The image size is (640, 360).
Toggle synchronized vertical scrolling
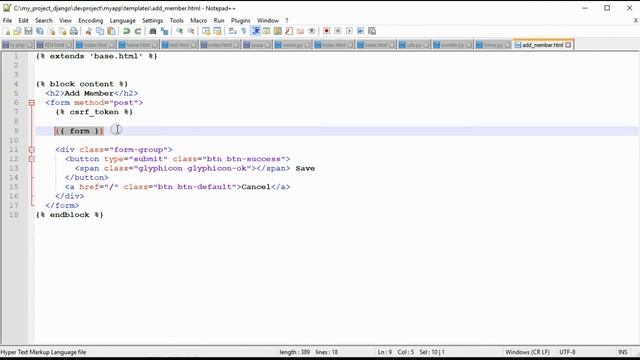click(x=206, y=31)
